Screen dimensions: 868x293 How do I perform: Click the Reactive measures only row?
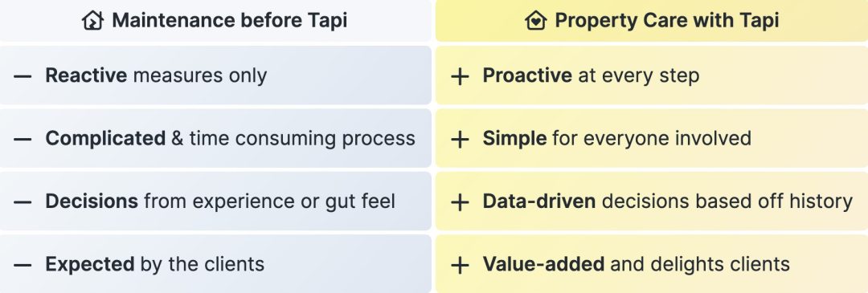click(215, 75)
